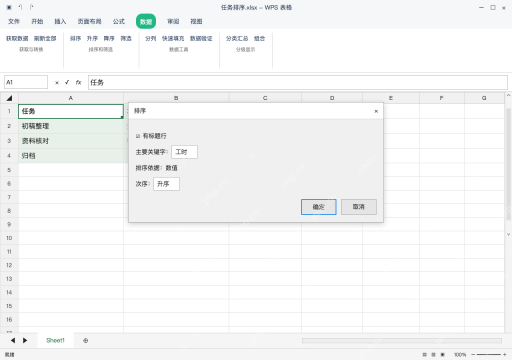Select column A header

tap(71, 98)
